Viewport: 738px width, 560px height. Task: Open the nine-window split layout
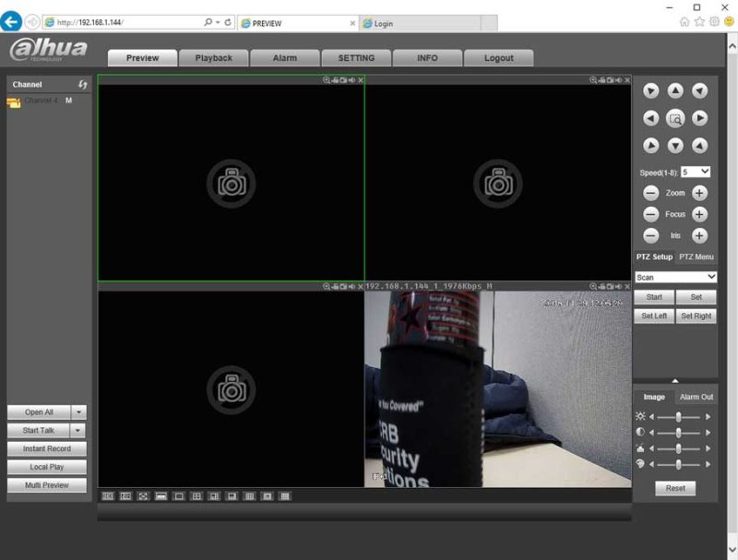249,496
